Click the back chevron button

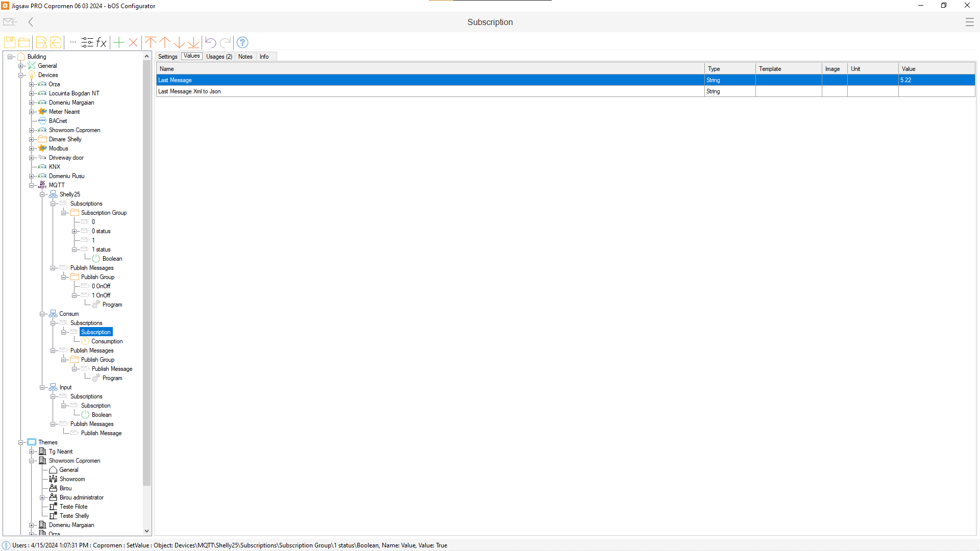tap(31, 22)
